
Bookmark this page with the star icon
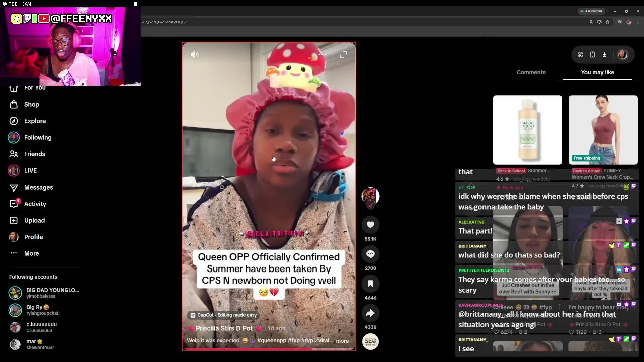tap(607, 22)
